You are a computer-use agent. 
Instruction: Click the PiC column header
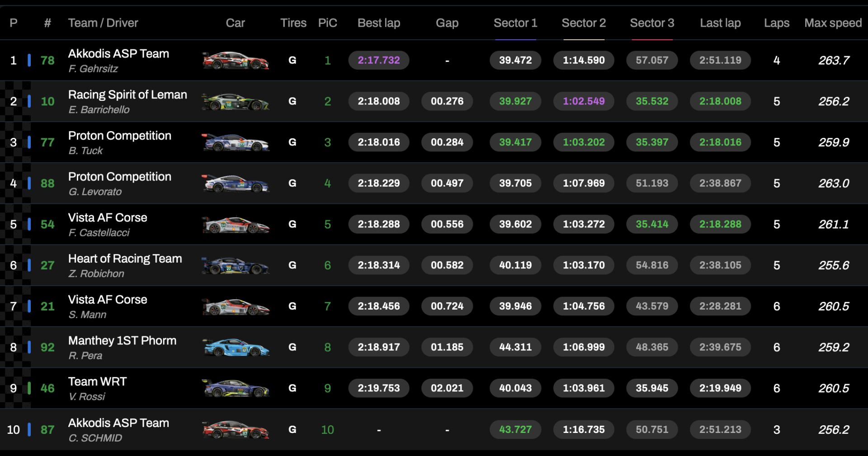tap(328, 23)
